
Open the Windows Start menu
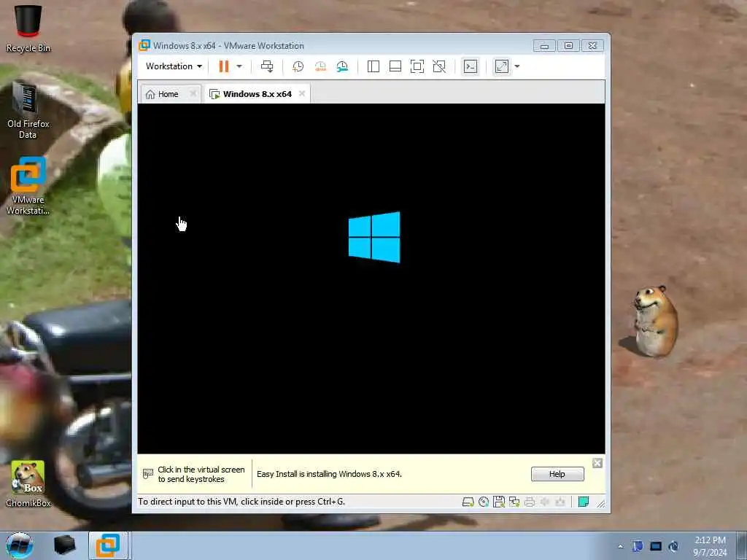point(20,545)
